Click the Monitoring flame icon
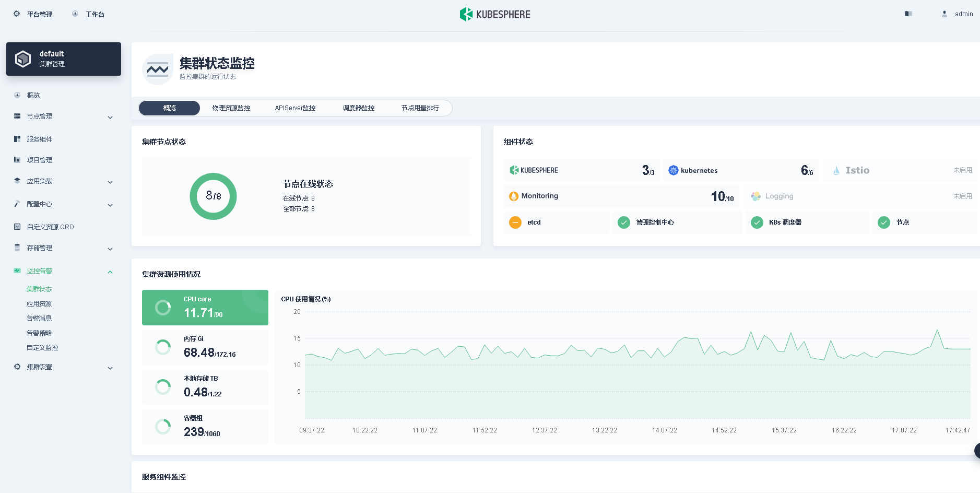Viewport: 980px width, 493px height. [514, 196]
